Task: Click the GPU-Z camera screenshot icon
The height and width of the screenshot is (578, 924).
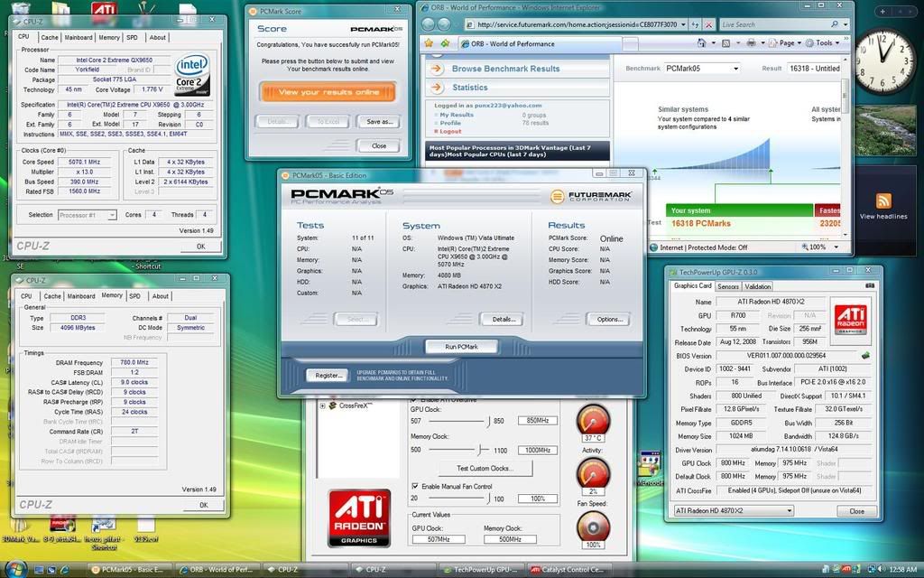Action: point(870,285)
